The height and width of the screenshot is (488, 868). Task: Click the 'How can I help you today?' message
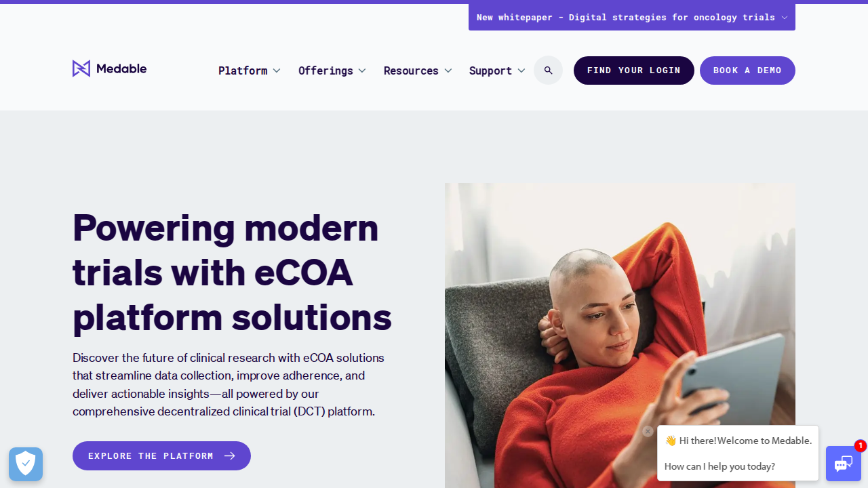point(719,466)
